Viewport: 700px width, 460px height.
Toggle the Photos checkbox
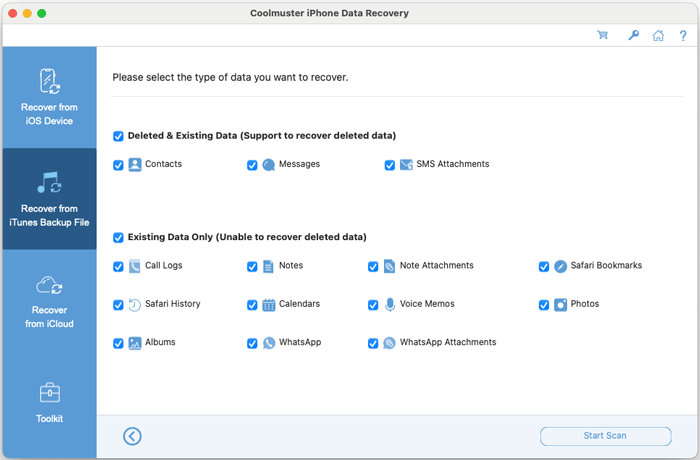pyautogui.click(x=544, y=305)
